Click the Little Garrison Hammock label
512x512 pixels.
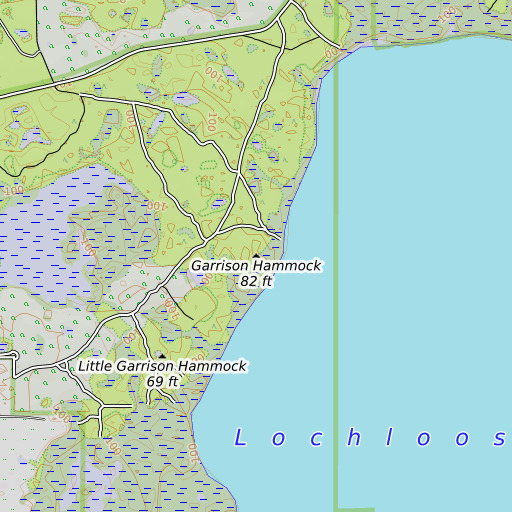[162, 366]
